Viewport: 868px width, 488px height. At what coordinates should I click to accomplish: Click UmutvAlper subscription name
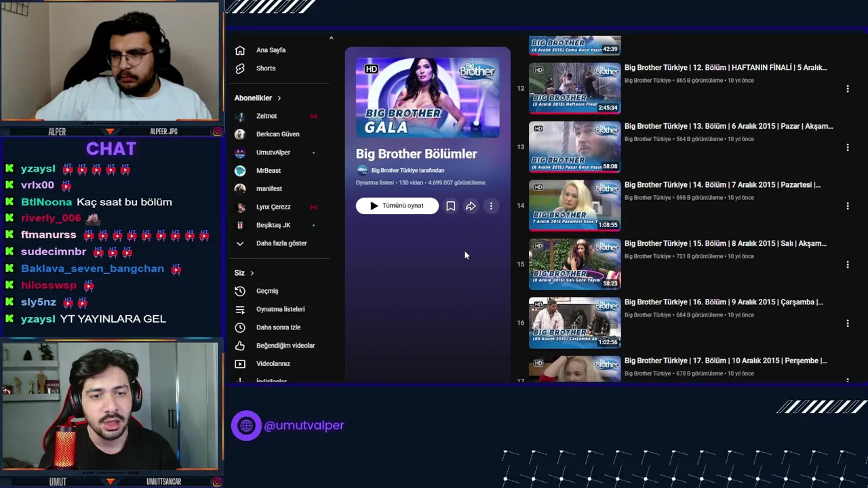click(273, 152)
